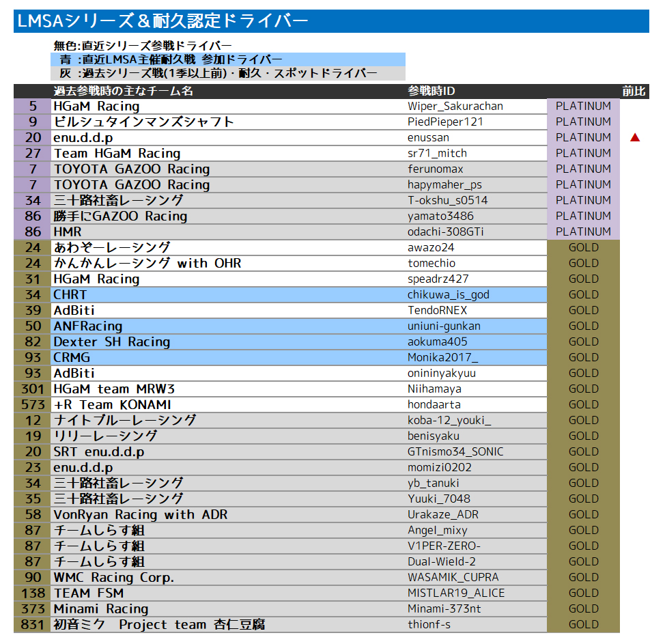Select the gray legend row for past series drivers

pos(227,74)
